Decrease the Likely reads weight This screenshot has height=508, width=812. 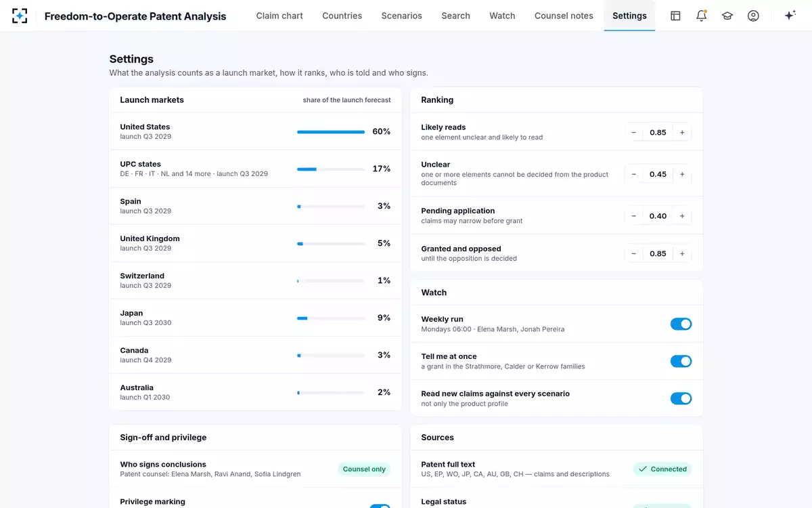[633, 133]
